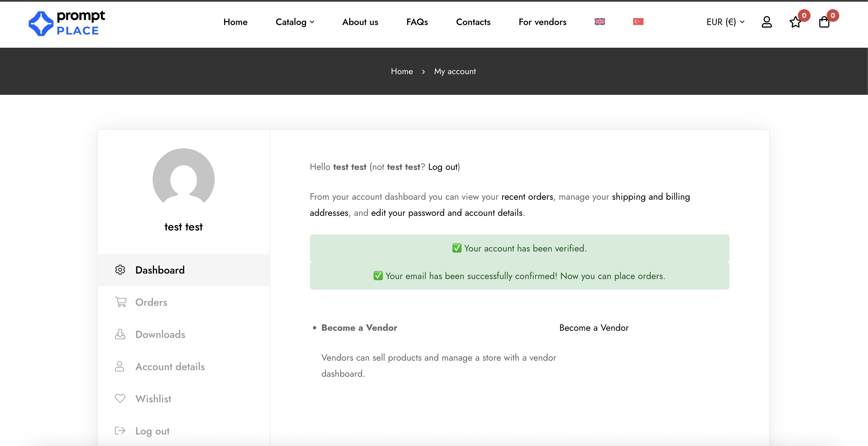Image resolution: width=868 pixels, height=446 pixels.
Task: Switch language with the Turkish flag
Action: click(638, 22)
